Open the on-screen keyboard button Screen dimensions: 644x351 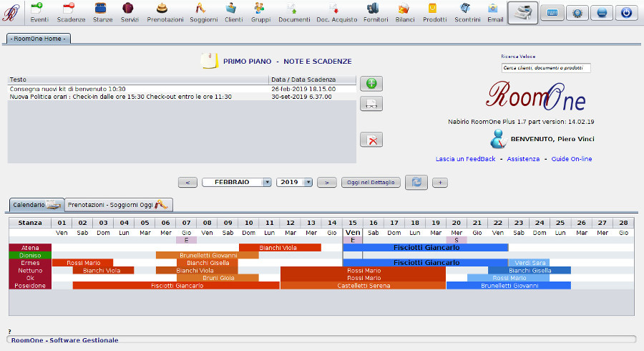coord(552,13)
